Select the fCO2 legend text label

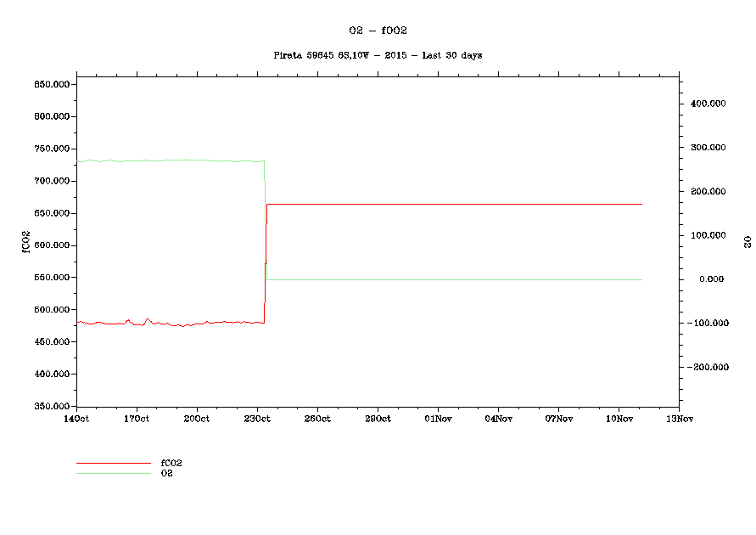[171, 464]
